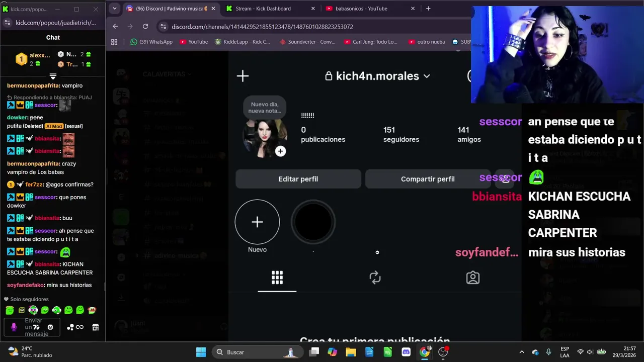The width and height of the screenshot is (644, 362).
Task: Click fer7zz username in chat
Action: pos(34,185)
